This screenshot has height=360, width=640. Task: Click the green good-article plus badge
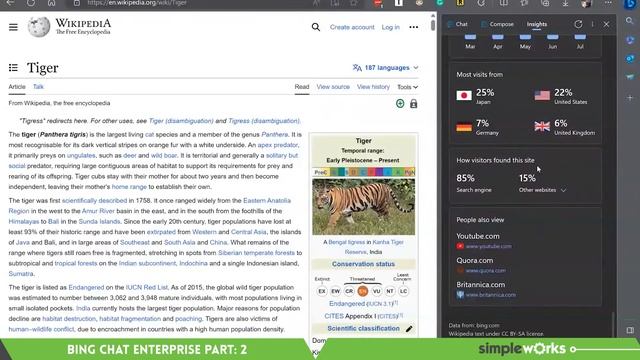(x=400, y=104)
